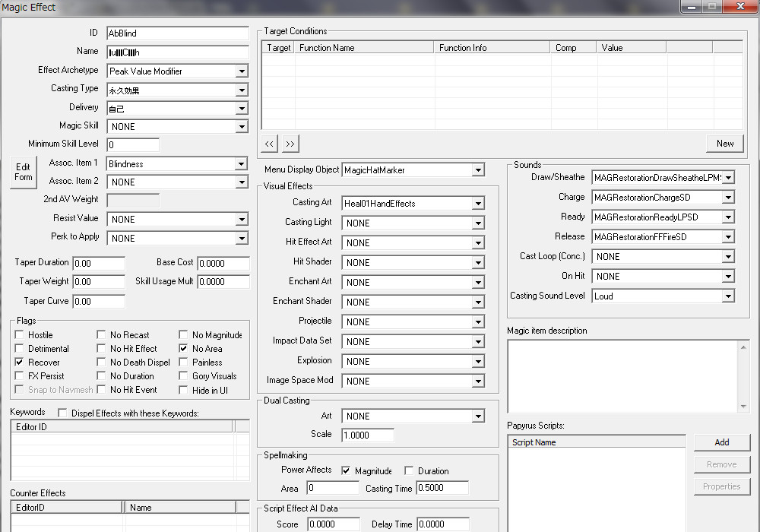Toggle the No Hit Effect checkbox
760x532 pixels.
tap(101, 348)
